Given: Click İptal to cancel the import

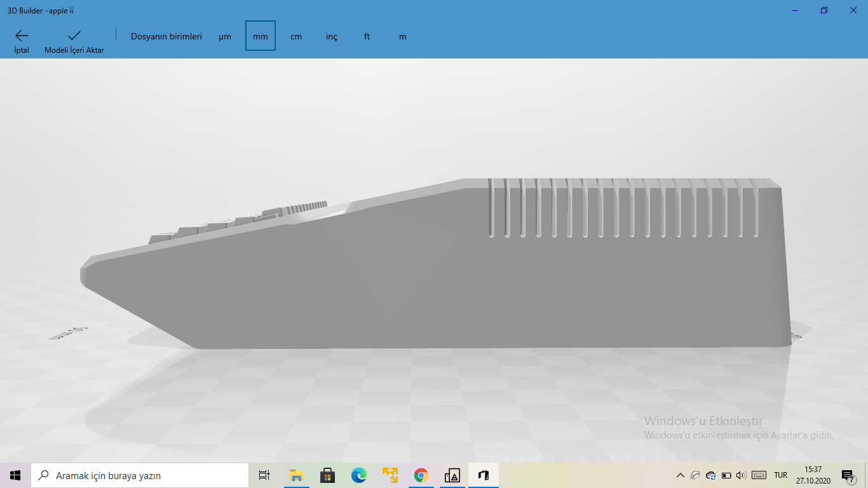Looking at the screenshot, I should tap(21, 40).
